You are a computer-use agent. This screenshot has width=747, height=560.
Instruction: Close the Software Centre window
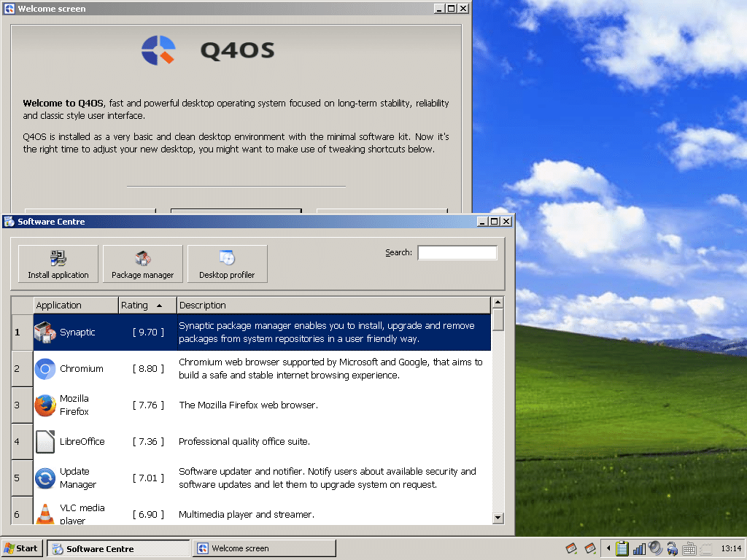click(506, 222)
